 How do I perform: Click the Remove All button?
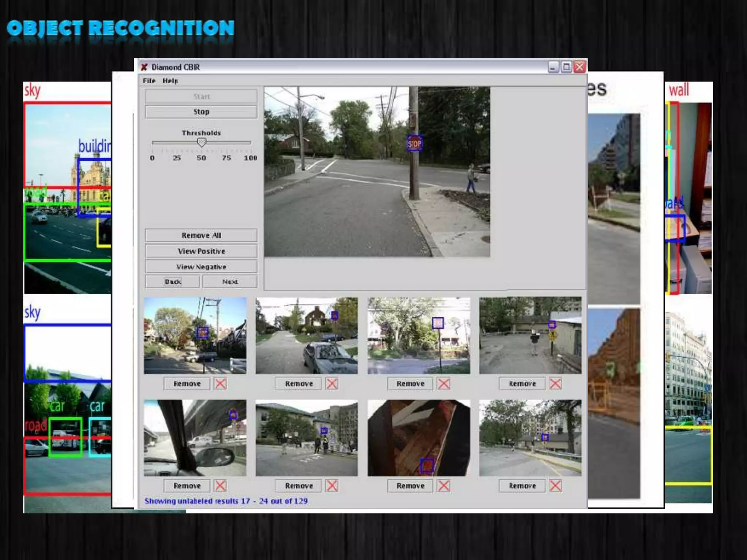tap(201, 236)
